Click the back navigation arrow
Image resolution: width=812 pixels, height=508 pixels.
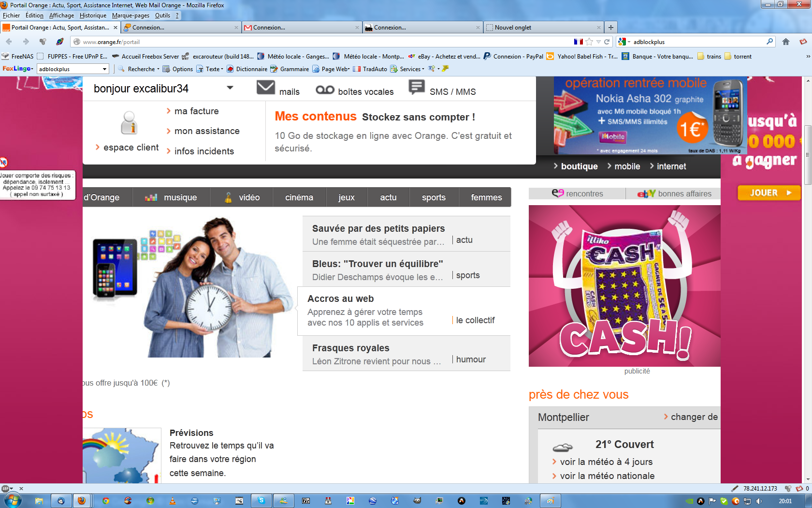[x=9, y=42]
